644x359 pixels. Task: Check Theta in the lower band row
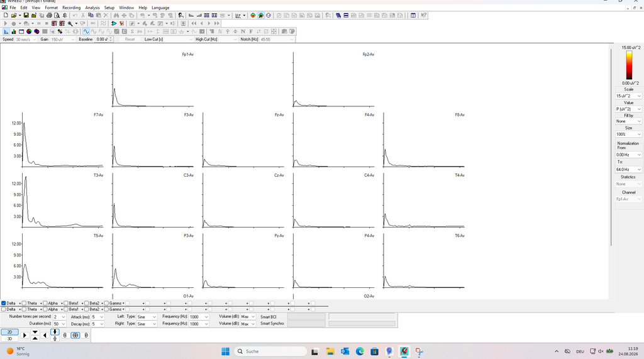pyautogui.click(x=25, y=309)
